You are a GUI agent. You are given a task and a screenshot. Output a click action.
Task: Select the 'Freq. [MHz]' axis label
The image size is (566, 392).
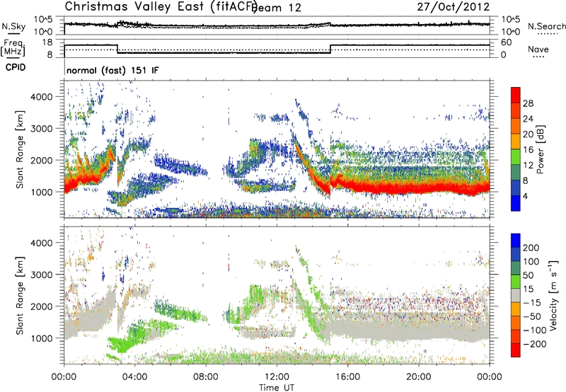[x=13, y=47]
